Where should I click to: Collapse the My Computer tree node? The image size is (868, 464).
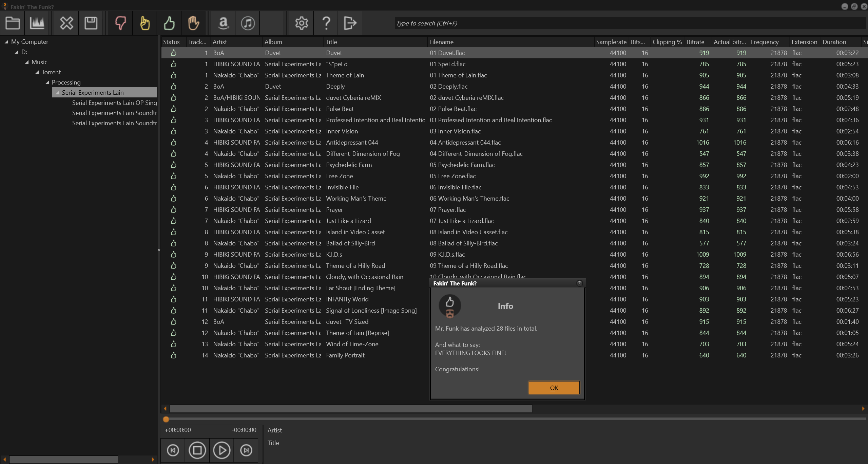[6, 42]
